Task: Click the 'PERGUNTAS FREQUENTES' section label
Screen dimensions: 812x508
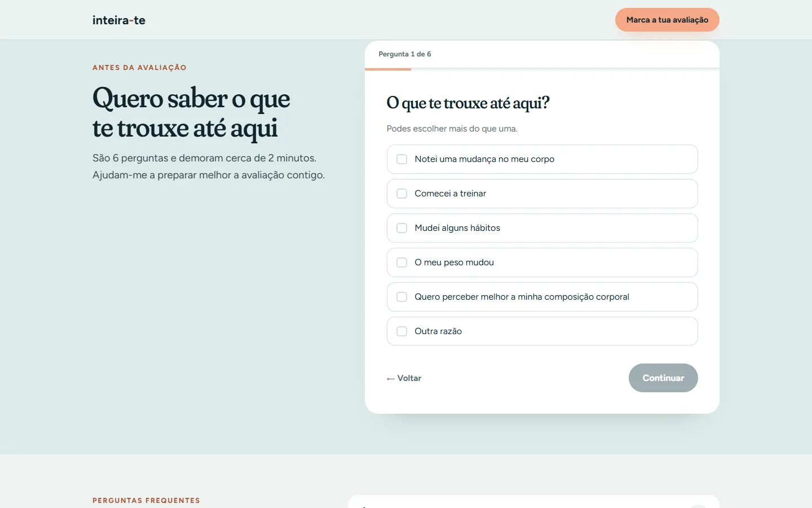Action: tap(146, 501)
